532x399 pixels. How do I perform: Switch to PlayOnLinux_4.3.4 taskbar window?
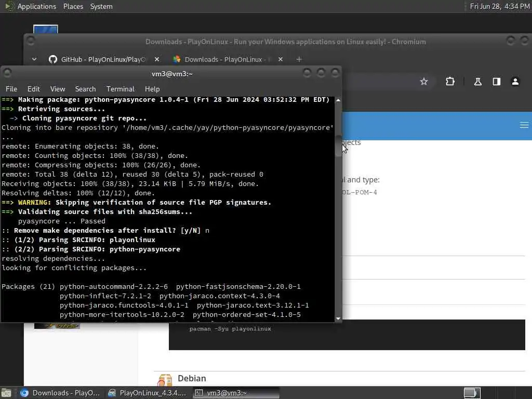pyautogui.click(x=147, y=393)
